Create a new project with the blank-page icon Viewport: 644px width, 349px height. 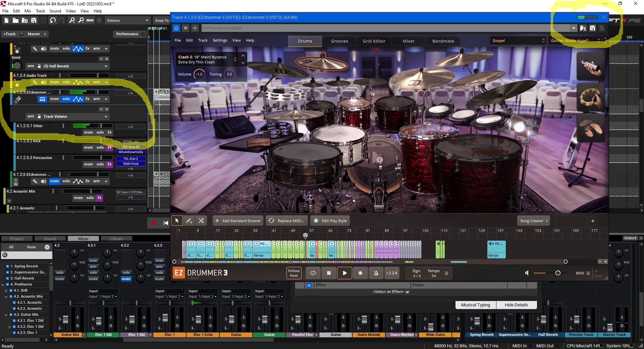tap(6, 20)
